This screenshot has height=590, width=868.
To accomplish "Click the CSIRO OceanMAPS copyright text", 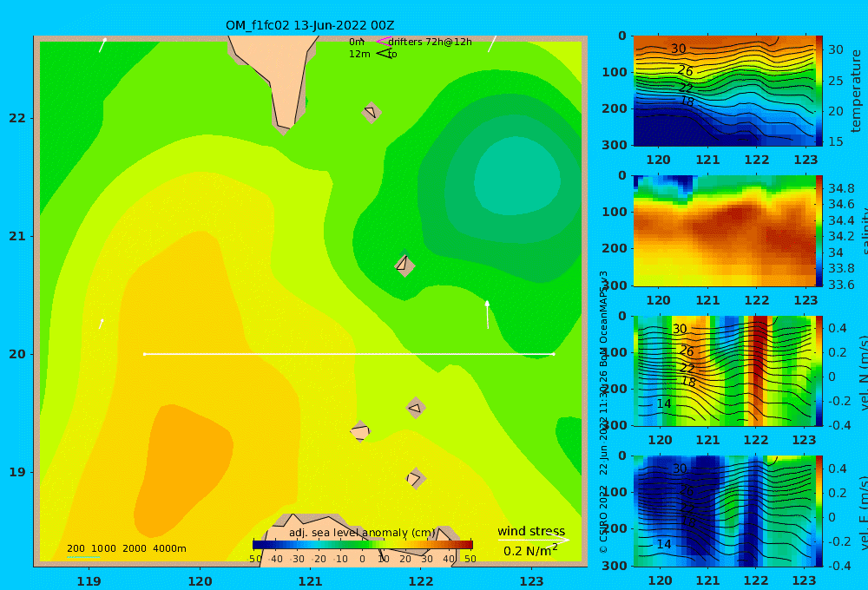I will click(603, 412).
